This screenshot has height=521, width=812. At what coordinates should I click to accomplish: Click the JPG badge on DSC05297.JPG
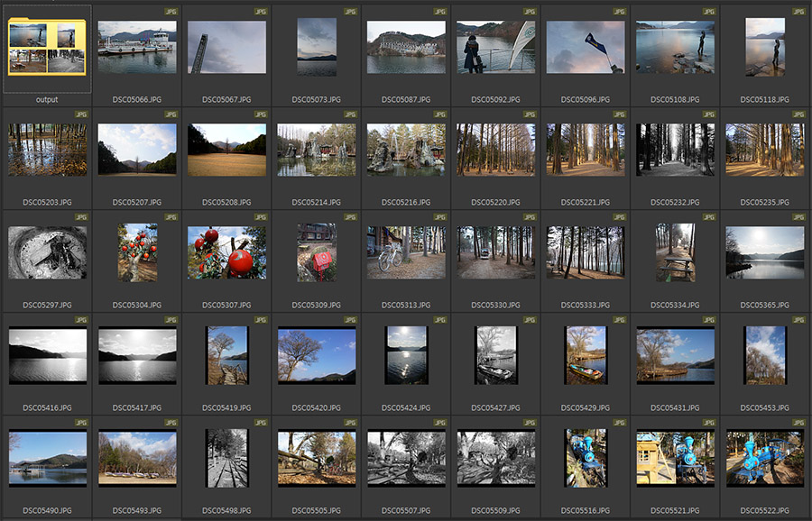(80, 217)
